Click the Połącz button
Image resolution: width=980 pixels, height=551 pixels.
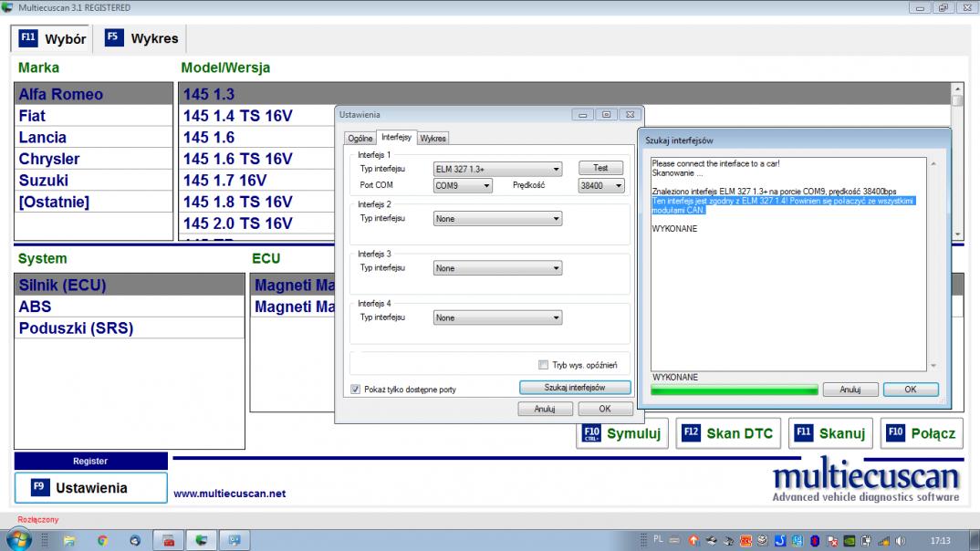click(x=922, y=433)
